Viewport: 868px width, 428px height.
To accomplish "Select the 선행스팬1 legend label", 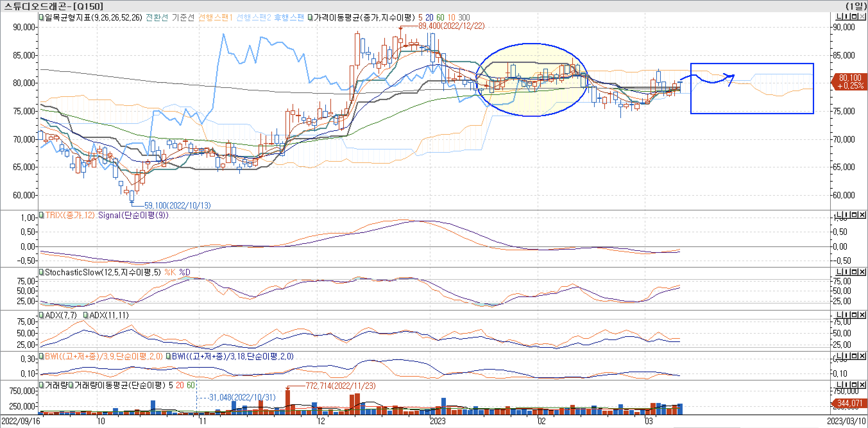I will click(215, 18).
